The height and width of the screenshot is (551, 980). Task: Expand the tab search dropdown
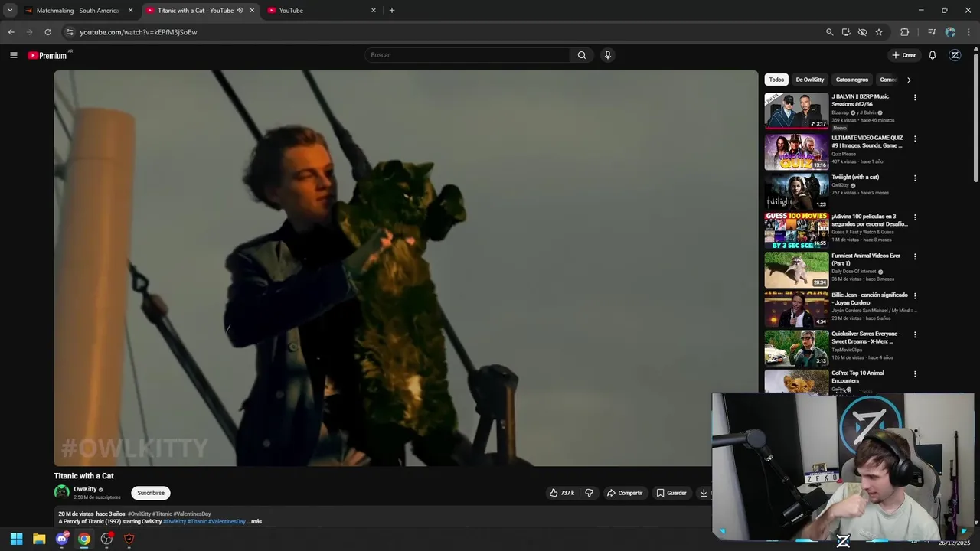[10, 11]
